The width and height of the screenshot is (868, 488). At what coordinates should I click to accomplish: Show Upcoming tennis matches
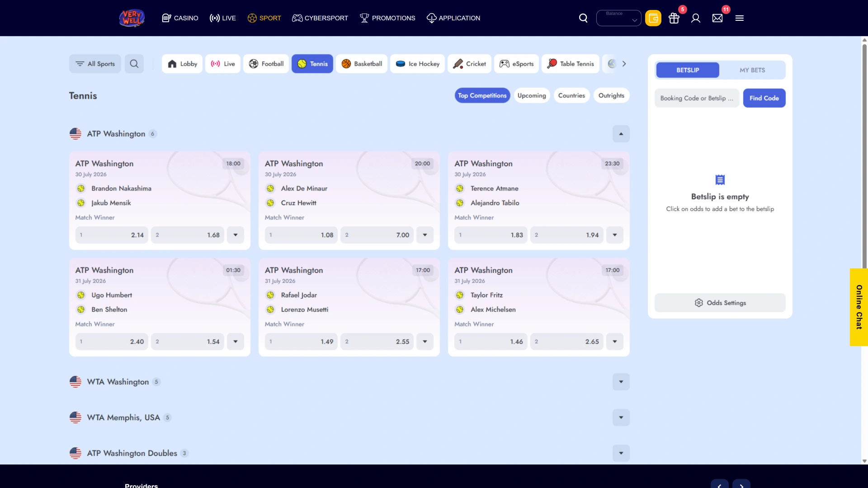[532, 95]
